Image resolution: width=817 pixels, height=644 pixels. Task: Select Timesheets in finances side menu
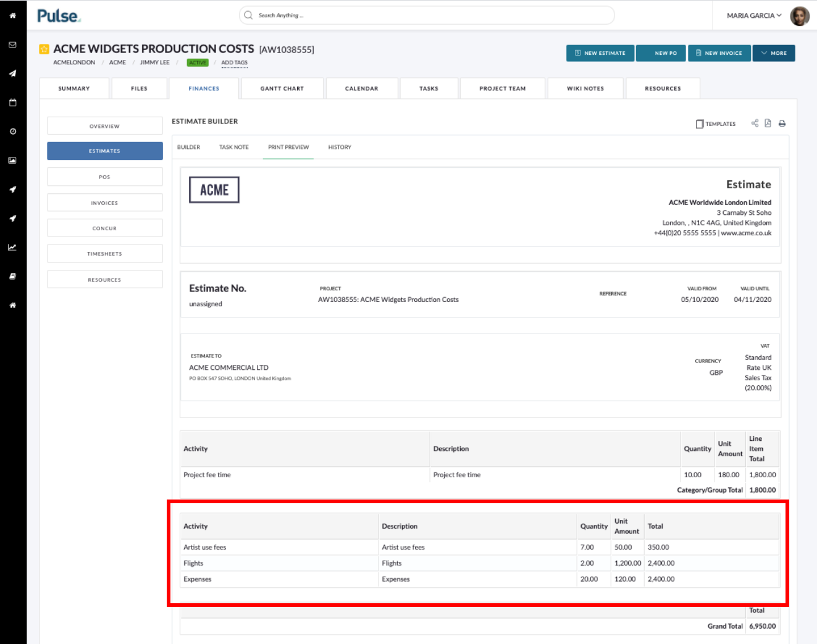point(105,254)
